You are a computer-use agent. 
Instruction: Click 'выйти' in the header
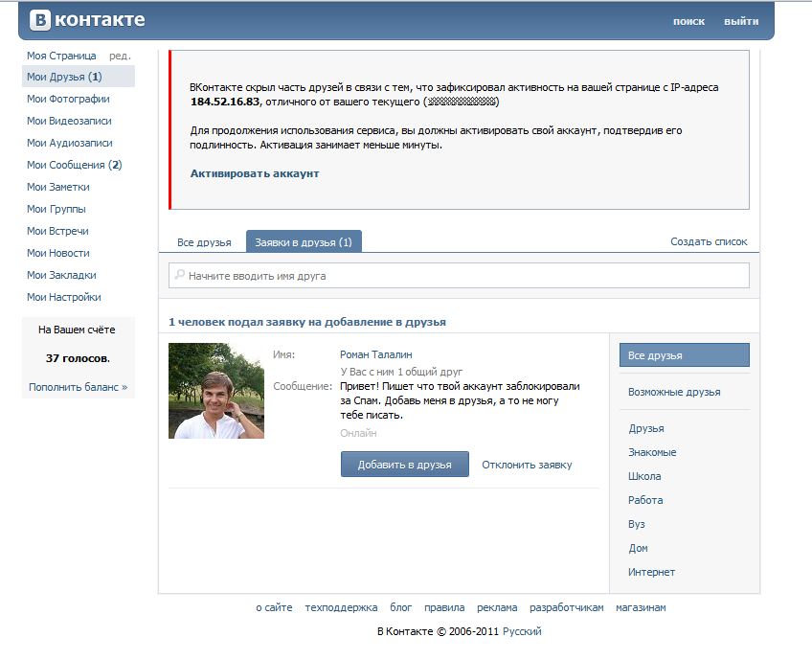[741, 21]
